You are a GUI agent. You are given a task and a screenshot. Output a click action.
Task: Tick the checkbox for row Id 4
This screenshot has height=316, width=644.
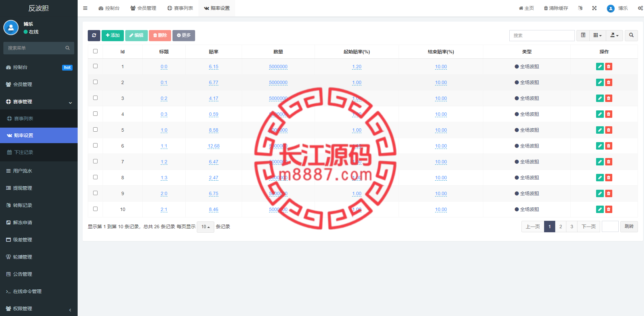click(x=95, y=114)
